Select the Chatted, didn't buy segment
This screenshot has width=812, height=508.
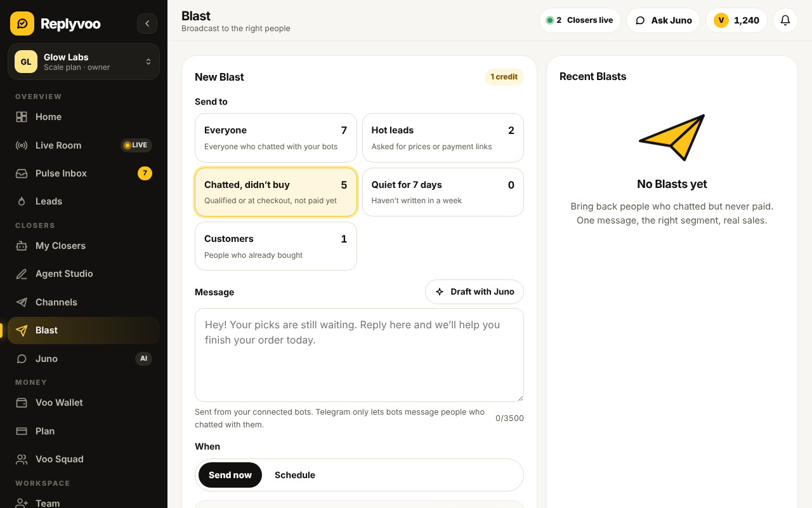click(276, 192)
